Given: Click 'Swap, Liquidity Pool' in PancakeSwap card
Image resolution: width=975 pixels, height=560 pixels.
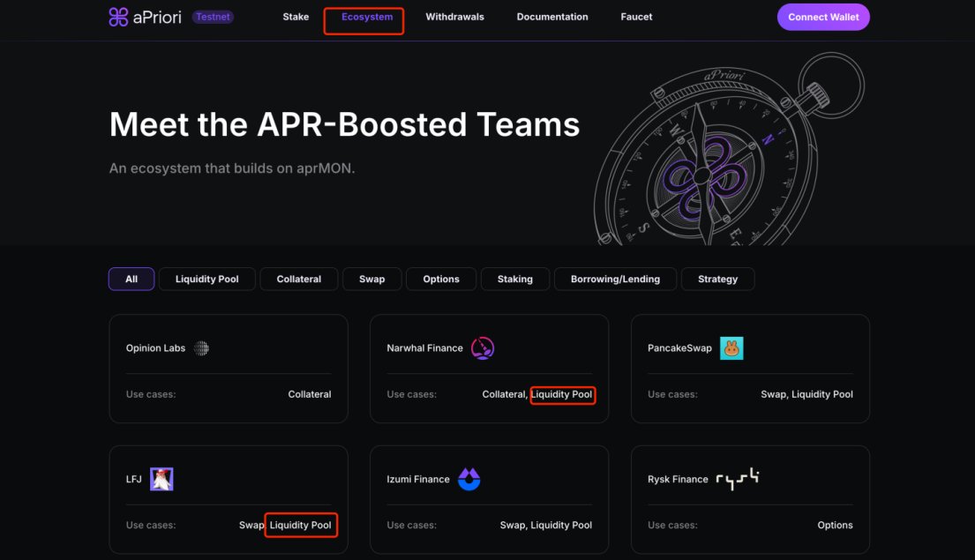Looking at the screenshot, I should point(806,394).
